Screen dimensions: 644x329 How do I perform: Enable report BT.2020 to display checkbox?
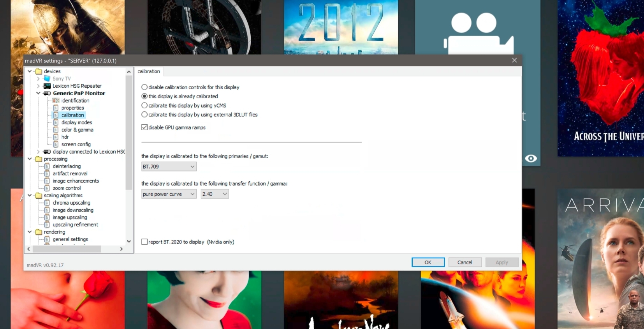(x=144, y=242)
